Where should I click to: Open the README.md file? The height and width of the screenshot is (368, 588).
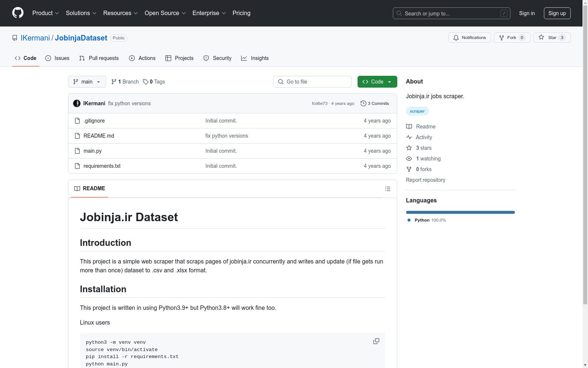coord(99,136)
